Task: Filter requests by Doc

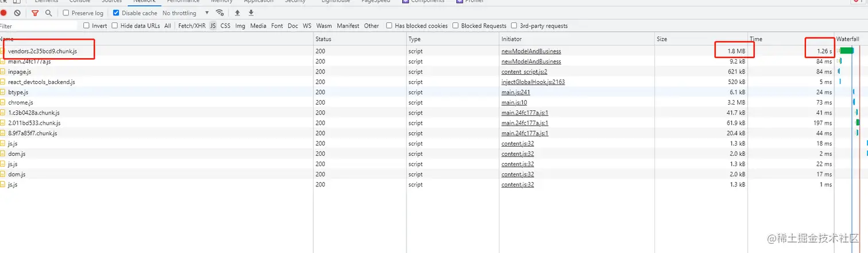Action: pos(293,26)
